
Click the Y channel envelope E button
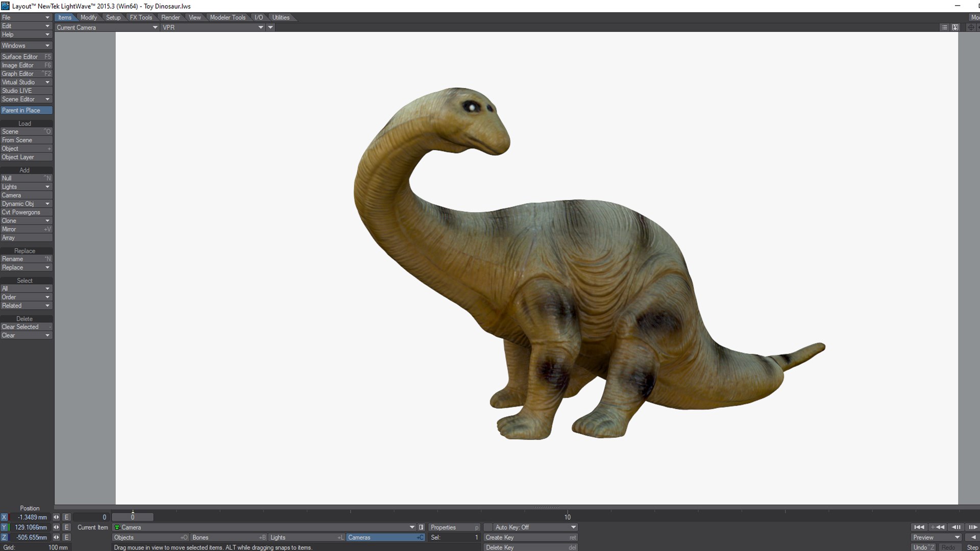pyautogui.click(x=66, y=528)
